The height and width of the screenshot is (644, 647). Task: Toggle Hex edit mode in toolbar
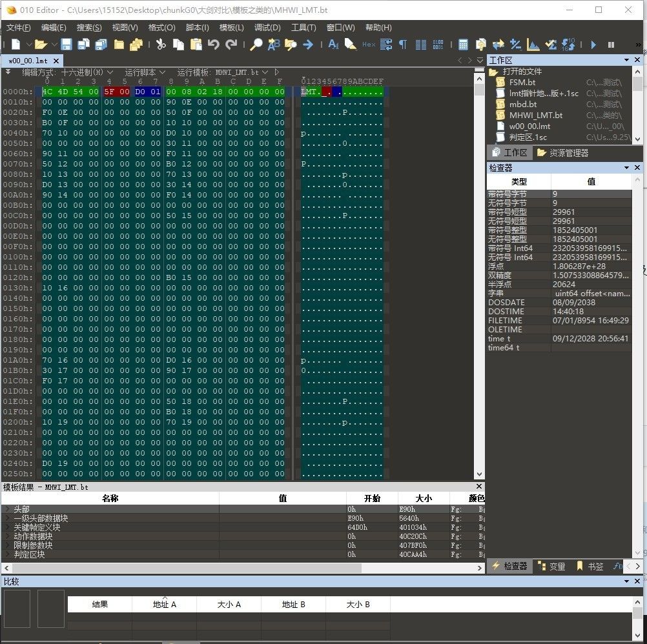pyautogui.click(x=368, y=45)
